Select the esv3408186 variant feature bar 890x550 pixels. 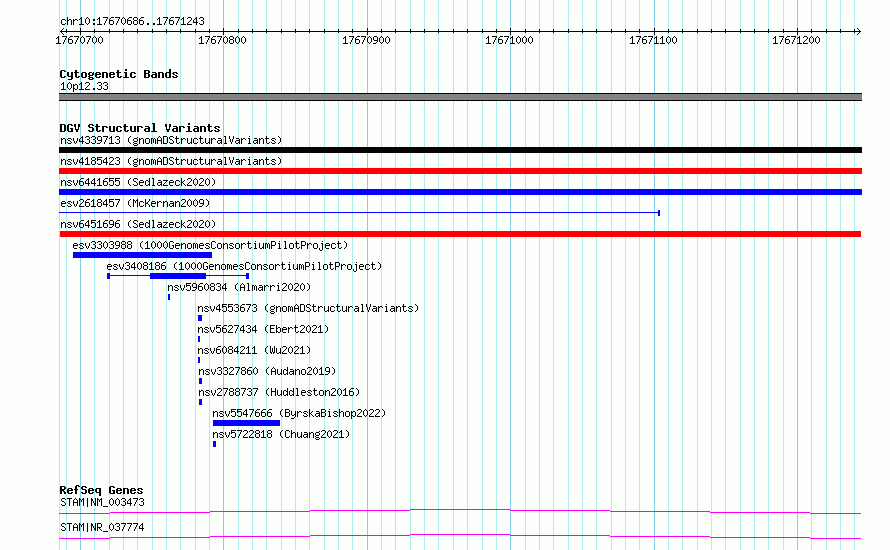(178, 276)
